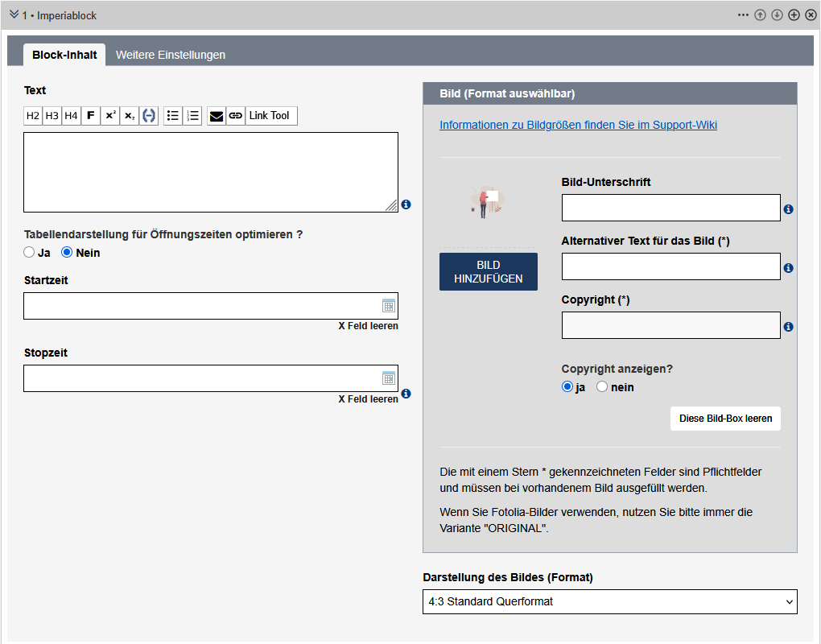Collapse the Imperiablock using double chevron
The width and height of the screenshot is (821, 644).
(x=14, y=15)
